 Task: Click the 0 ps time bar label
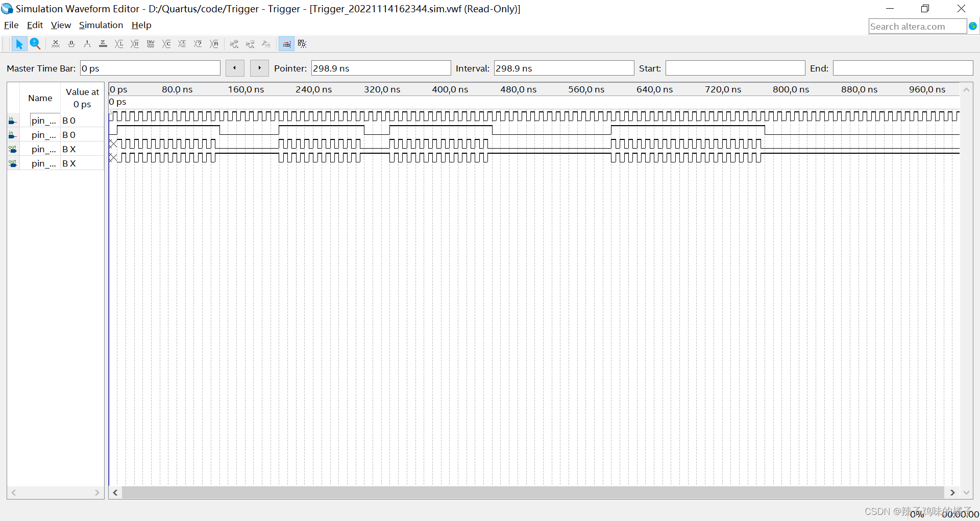point(118,102)
